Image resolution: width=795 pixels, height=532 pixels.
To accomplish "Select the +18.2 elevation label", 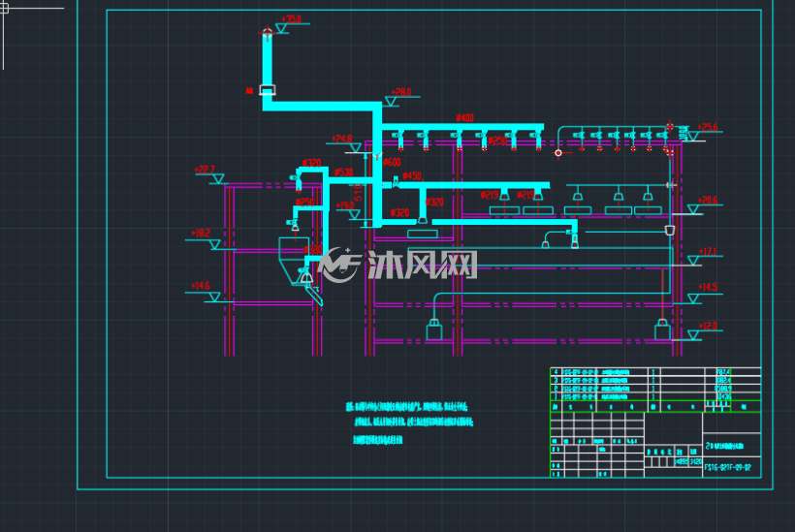I will [201, 234].
